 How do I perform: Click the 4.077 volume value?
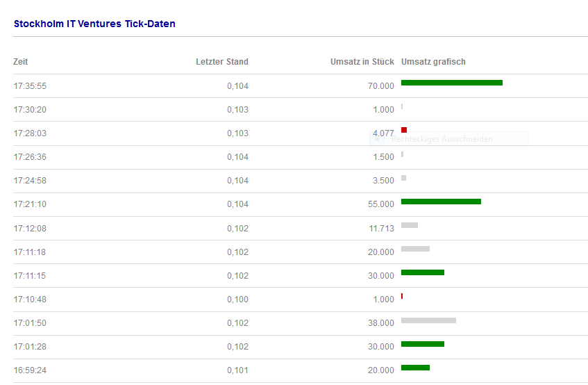[x=383, y=133]
